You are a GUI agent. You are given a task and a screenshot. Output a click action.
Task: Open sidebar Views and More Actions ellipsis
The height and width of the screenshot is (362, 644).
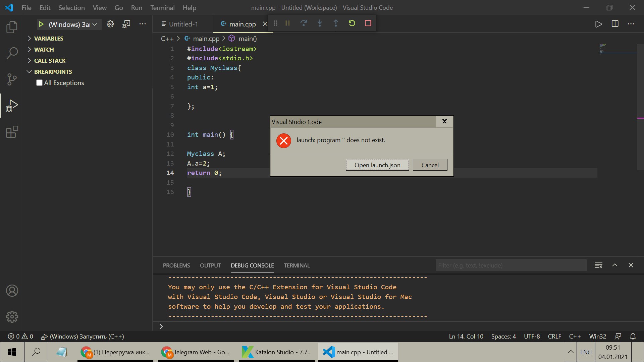click(143, 24)
